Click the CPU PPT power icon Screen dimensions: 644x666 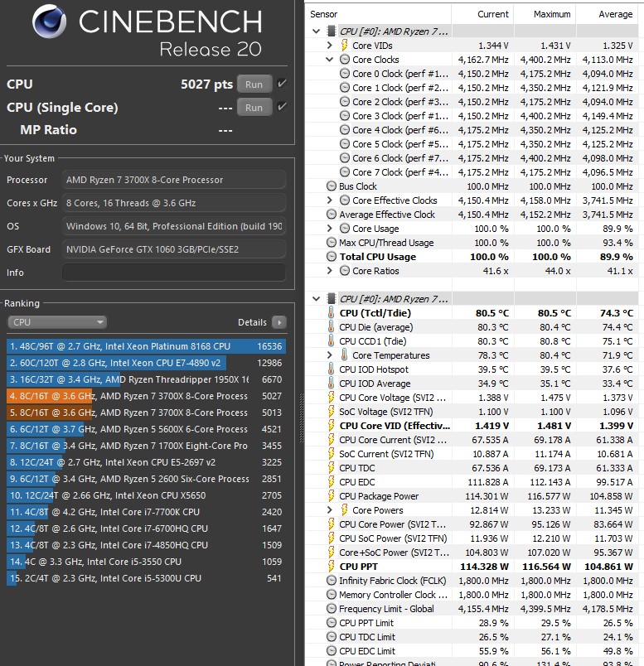pos(332,567)
